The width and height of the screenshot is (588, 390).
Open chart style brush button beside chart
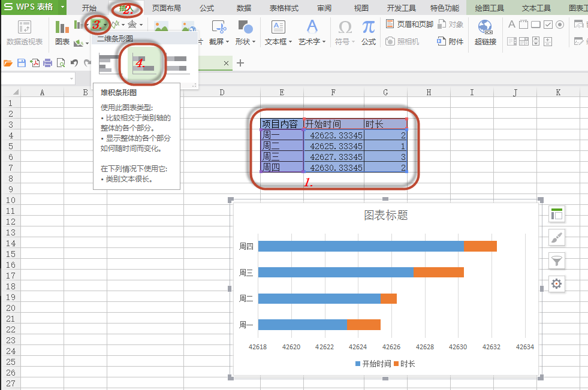[x=557, y=237]
